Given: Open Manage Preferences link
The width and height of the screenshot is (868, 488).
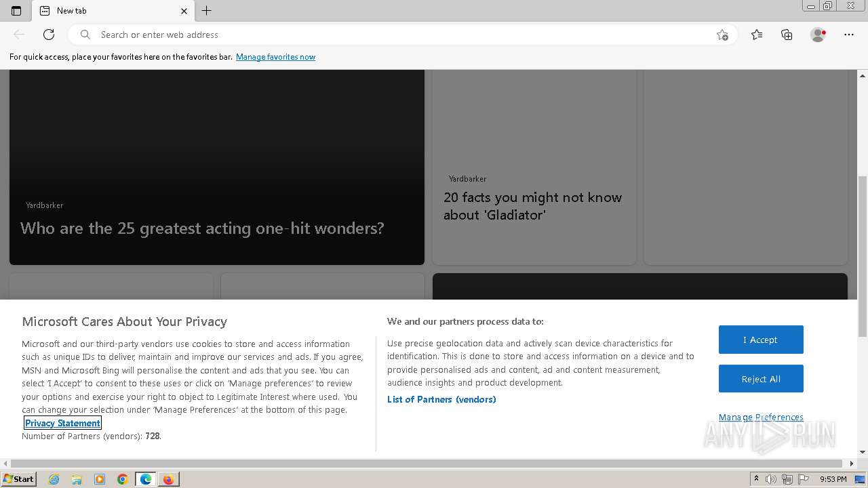Looking at the screenshot, I should (761, 417).
